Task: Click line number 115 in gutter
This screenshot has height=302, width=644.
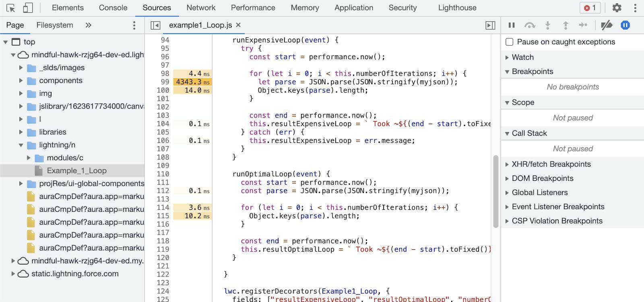Action: pos(163,216)
